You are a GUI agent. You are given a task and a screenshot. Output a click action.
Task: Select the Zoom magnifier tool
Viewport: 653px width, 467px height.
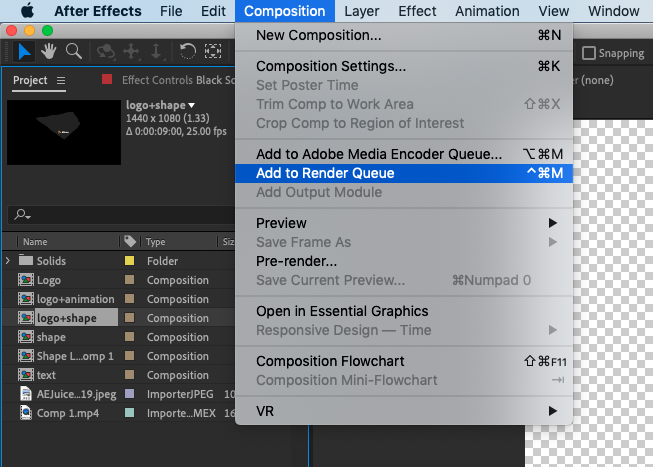(73, 51)
